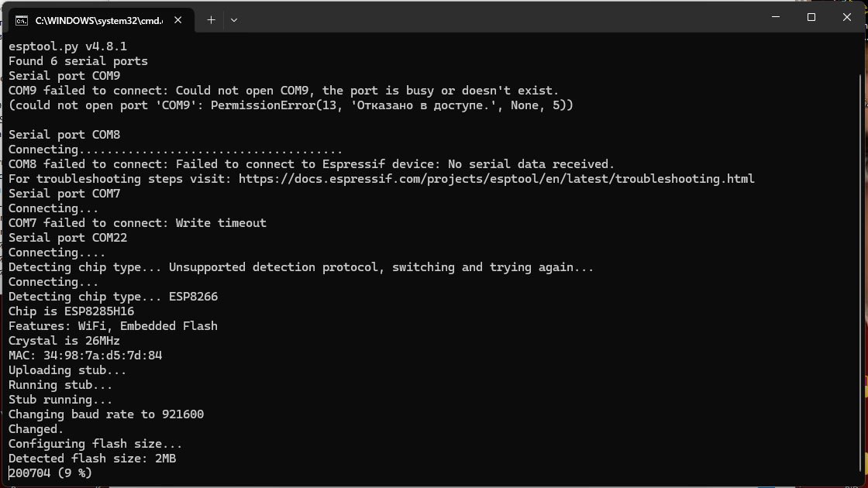This screenshot has height=488, width=868.
Task: Maximize the terminal window
Action: (811, 17)
